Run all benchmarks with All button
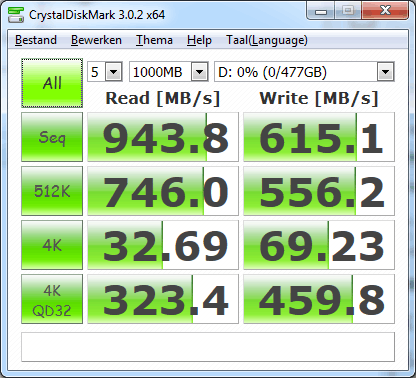The height and width of the screenshot is (378, 416). 52,83
